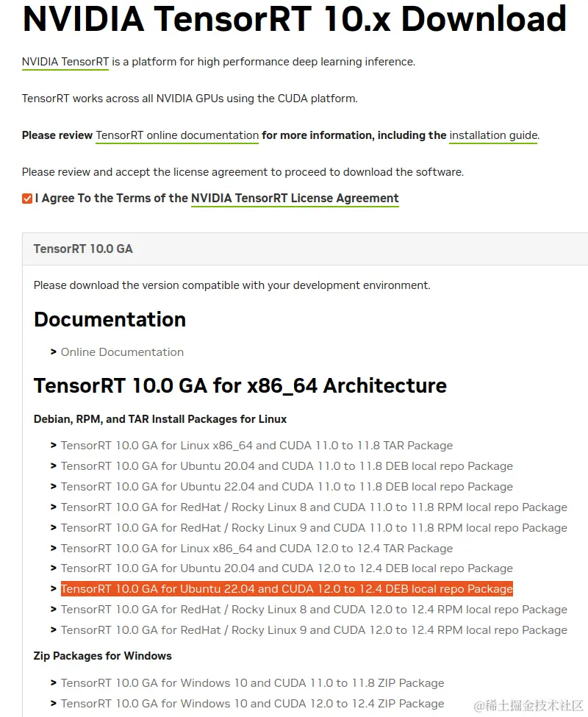Expand the RedHat Rocky Linux 9 CUDA 12.0 entry
The width and height of the screenshot is (588, 717).
coord(314,629)
